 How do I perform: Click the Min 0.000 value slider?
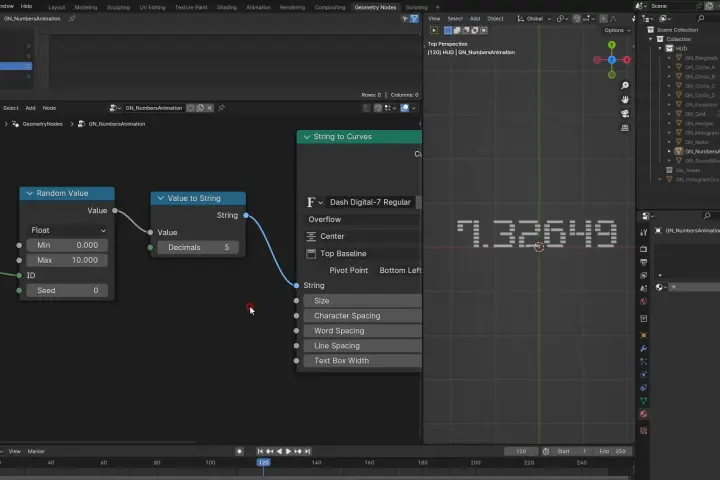68,245
